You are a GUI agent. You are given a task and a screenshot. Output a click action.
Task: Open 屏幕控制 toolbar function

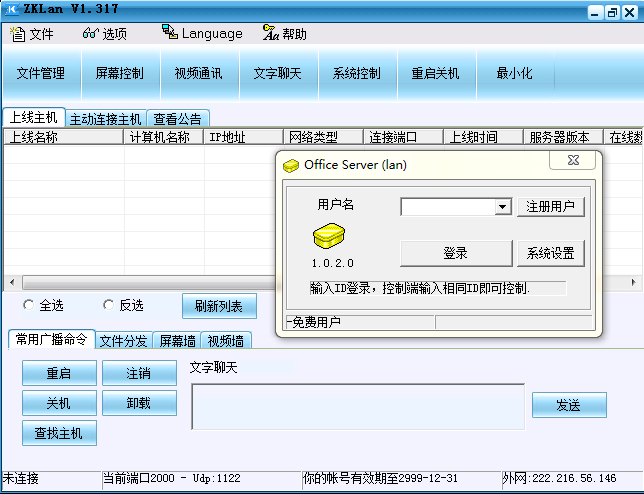(120, 74)
